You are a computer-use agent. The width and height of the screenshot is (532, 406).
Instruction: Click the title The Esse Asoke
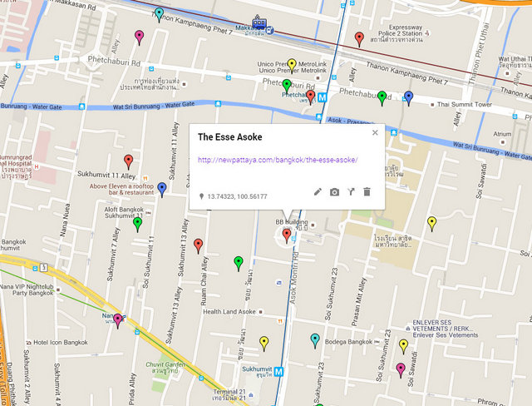pyautogui.click(x=229, y=136)
